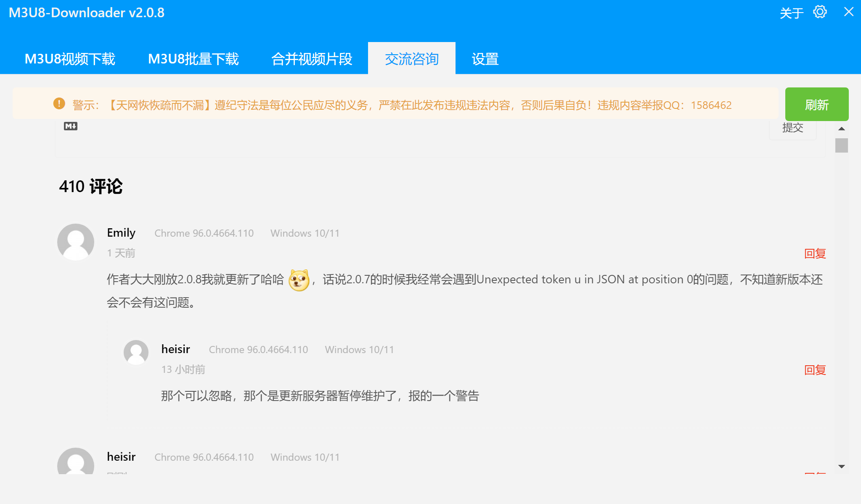This screenshot has width=861, height=504.
Task: Open the 合并视频片段 tab
Action: 312,59
